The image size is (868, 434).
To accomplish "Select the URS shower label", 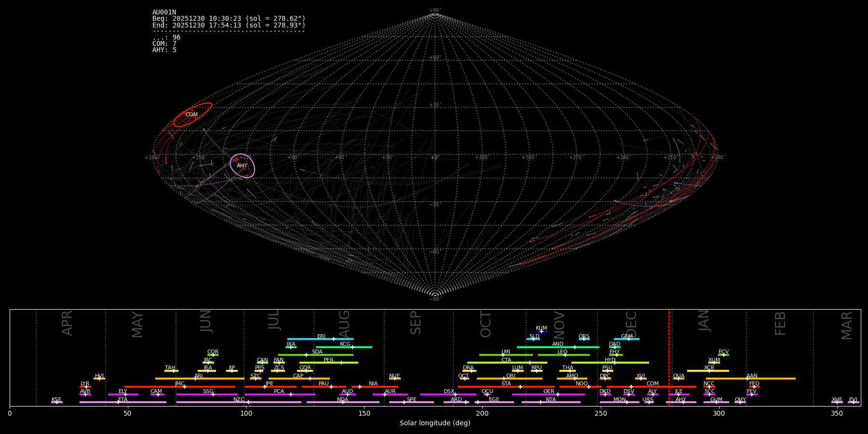I will 648,400.
